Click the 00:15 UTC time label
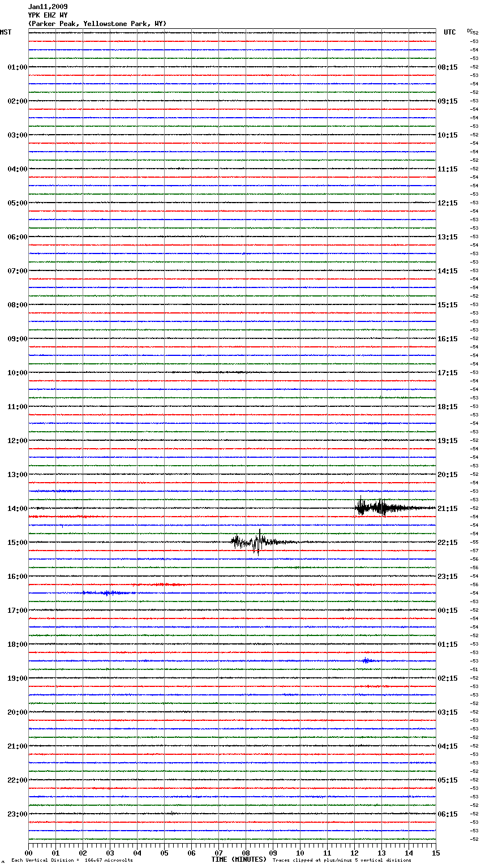The width and height of the screenshot is (481, 868). tap(448, 611)
